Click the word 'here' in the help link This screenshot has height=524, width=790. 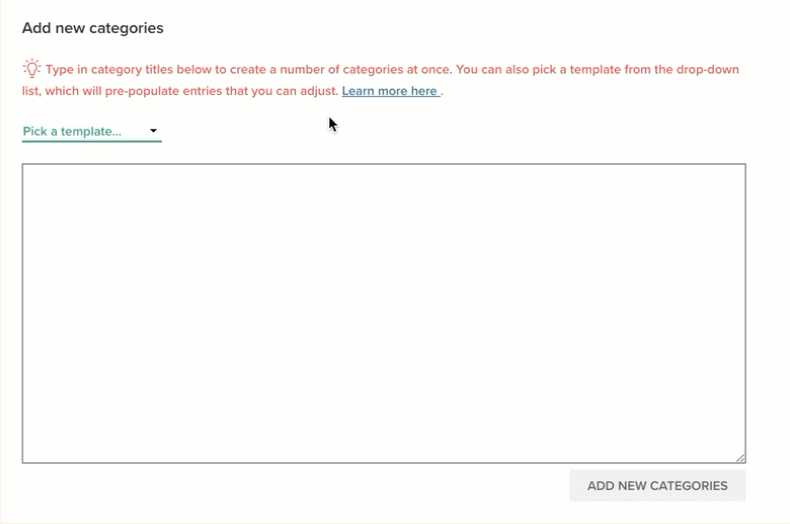(x=424, y=91)
